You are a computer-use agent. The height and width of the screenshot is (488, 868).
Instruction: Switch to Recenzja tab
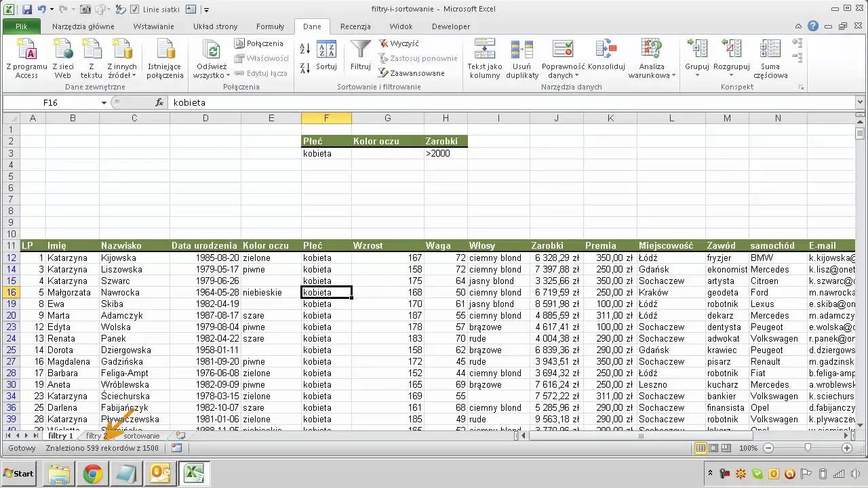[x=355, y=26]
